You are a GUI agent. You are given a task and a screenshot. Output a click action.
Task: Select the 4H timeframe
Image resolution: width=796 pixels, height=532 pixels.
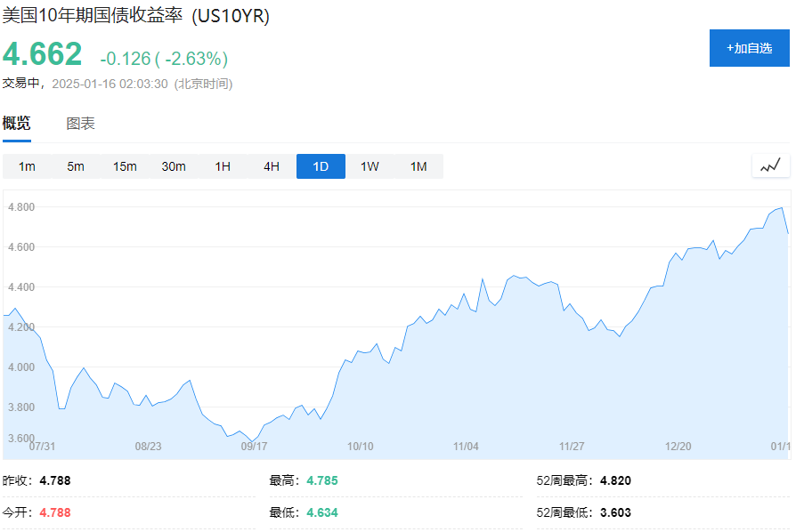(x=270, y=165)
